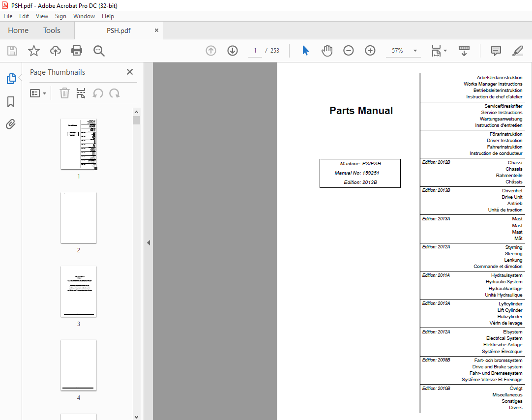Rotate the page counterclockwise

[x=98, y=93]
